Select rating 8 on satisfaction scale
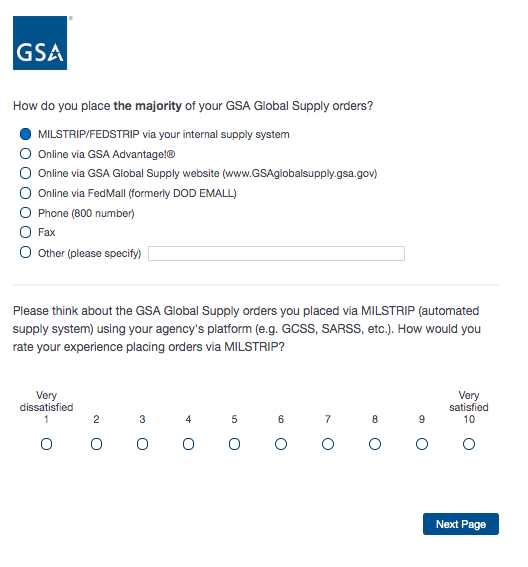Viewport: 528px width, 567px height. 375,444
